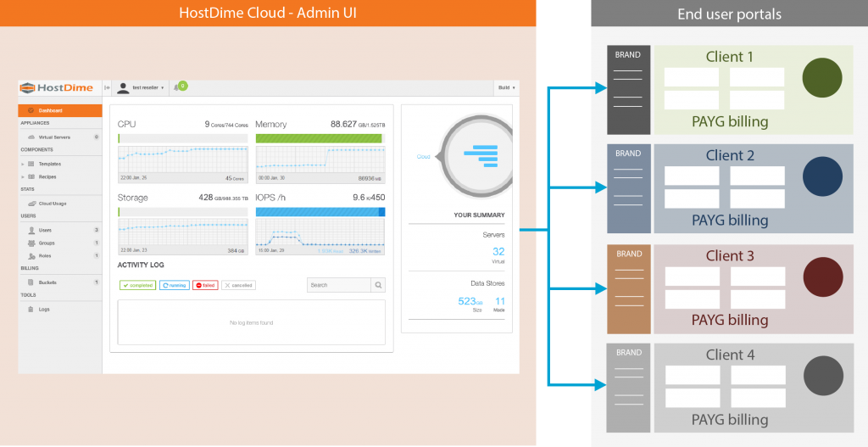Click the HostDime logo
Screen dimensions: 868x447
pyautogui.click(x=57, y=87)
